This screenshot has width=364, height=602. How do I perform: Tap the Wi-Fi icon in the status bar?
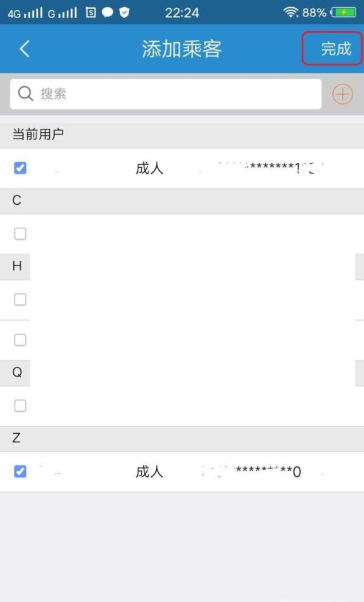(x=292, y=12)
